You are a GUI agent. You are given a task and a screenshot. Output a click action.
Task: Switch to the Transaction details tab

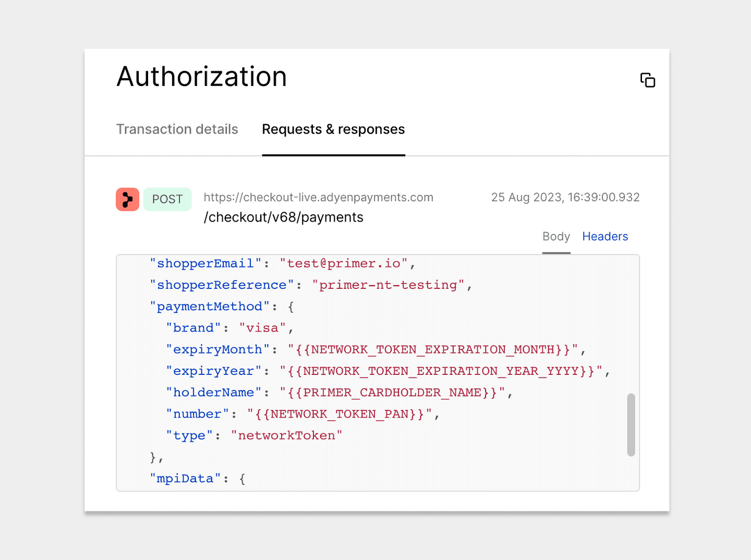click(x=177, y=129)
